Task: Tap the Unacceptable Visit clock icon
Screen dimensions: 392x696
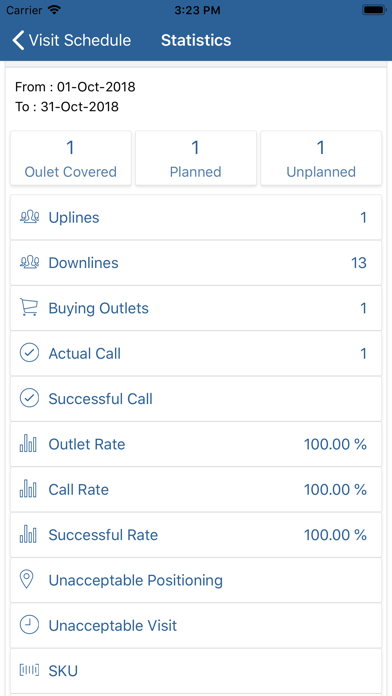Action: tap(29, 625)
